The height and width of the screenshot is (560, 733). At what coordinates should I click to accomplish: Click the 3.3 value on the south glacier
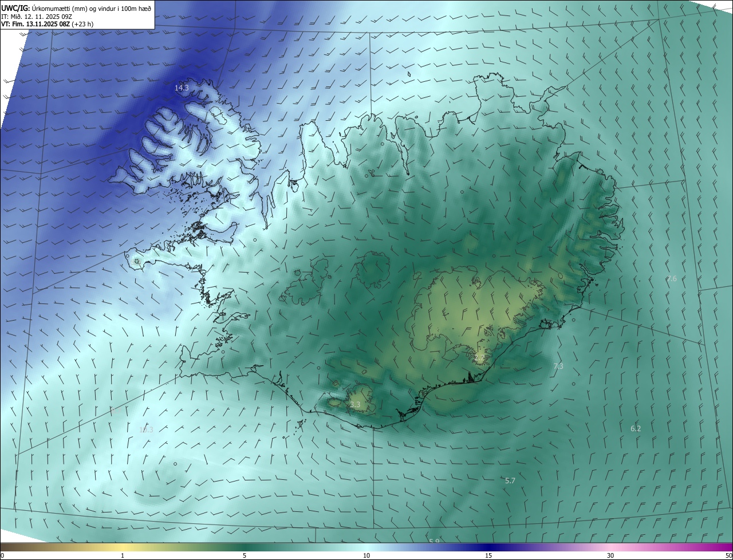[355, 404]
